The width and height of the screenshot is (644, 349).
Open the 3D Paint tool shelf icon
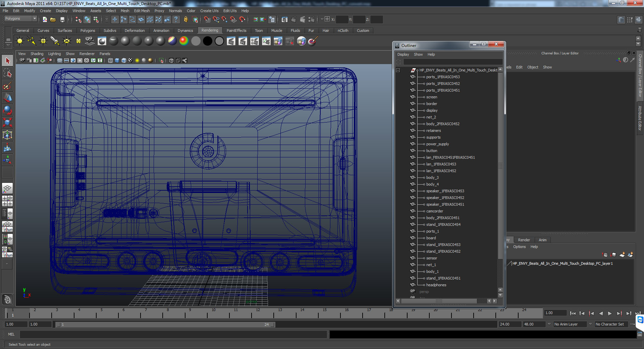click(313, 41)
